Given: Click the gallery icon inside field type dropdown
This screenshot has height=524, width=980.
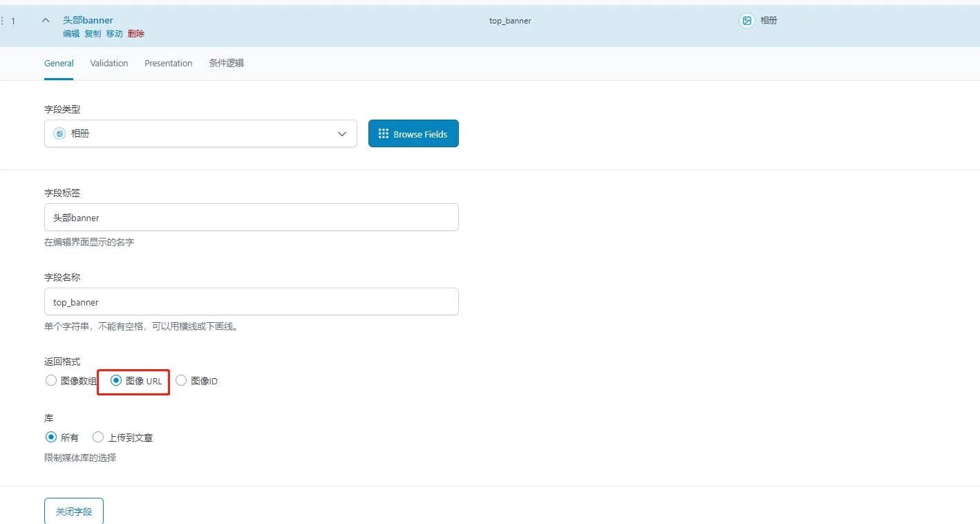Looking at the screenshot, I should 59,133.
